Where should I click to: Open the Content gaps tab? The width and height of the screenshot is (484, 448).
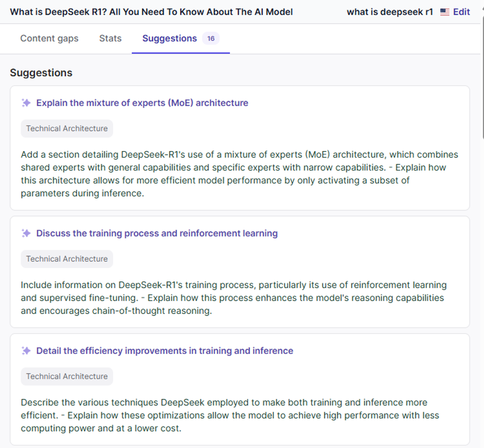pyautogui.click(x=49, y=38)
